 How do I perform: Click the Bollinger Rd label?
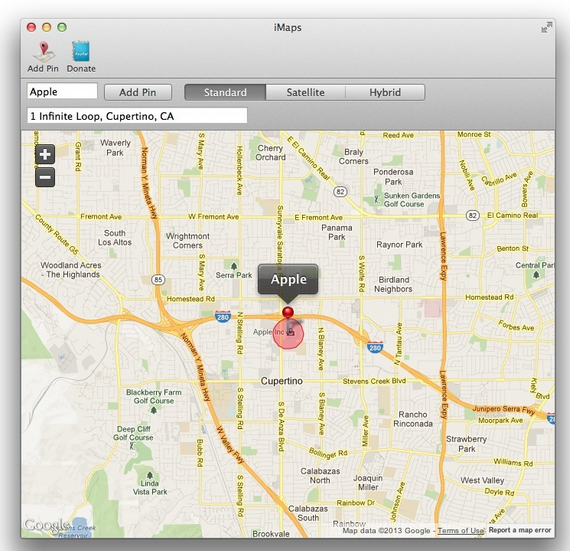point(328,453)
